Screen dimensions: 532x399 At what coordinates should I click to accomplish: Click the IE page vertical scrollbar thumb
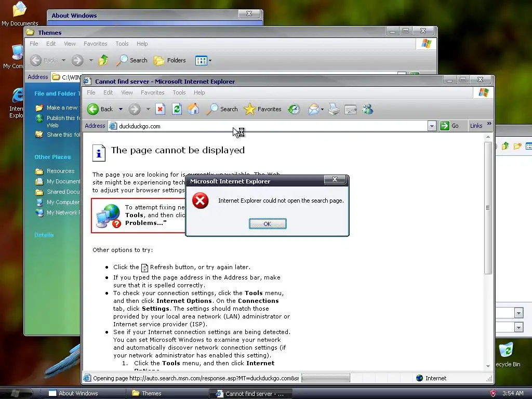[x=488, y=208]
